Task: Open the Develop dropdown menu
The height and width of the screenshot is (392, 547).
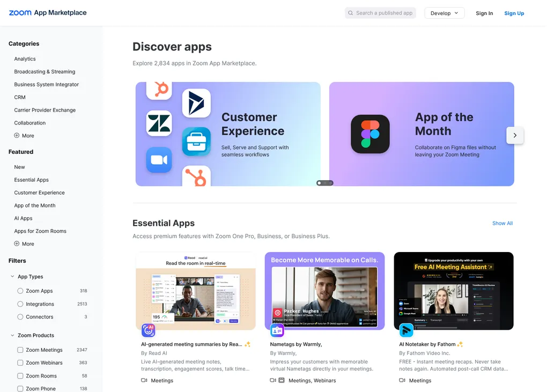Action: 444,13
